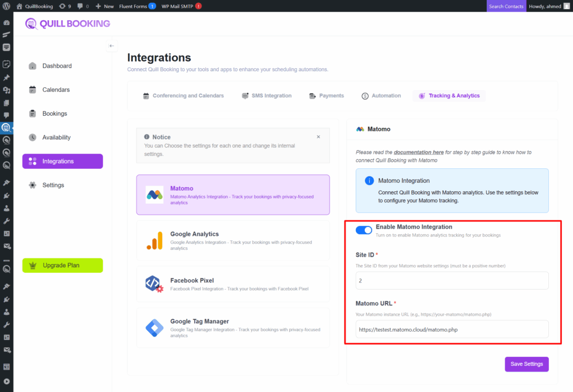Open the Payments tab

[326, 96]
